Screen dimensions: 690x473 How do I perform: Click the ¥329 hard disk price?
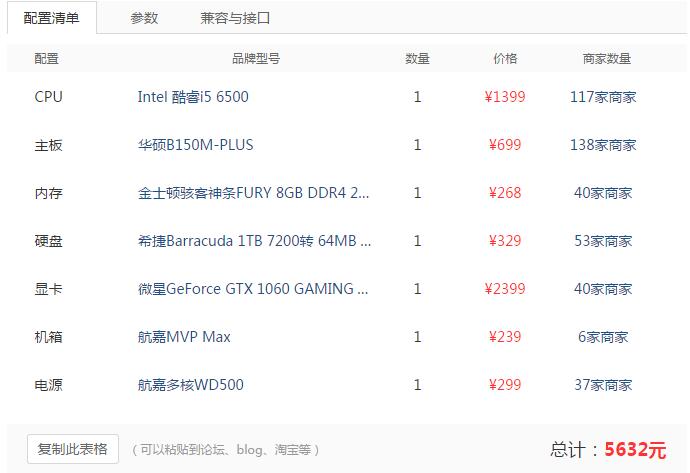pos(505,241)
